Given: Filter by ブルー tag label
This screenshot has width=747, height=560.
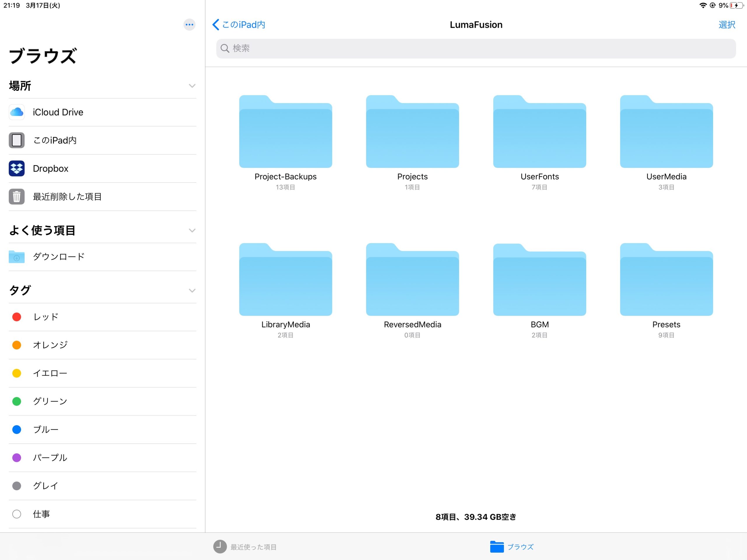Looking at the screenshot, I should coord(46,429).
